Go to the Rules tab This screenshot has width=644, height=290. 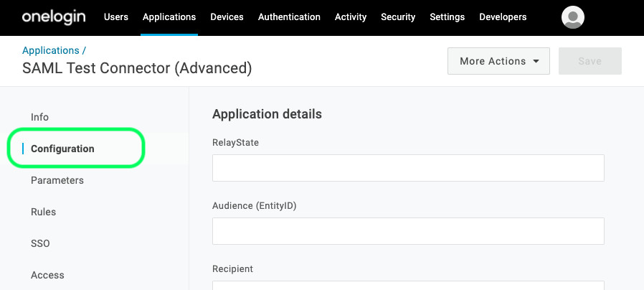[43, 212]
